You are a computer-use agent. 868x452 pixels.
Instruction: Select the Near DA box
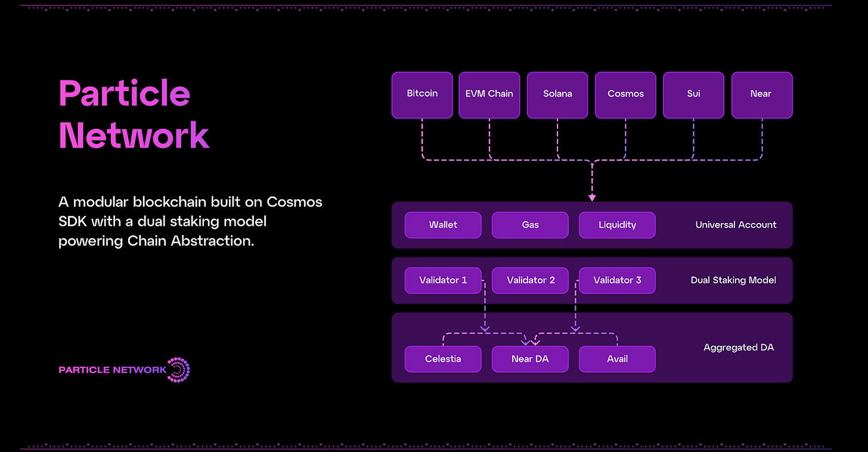coord(530,359)
